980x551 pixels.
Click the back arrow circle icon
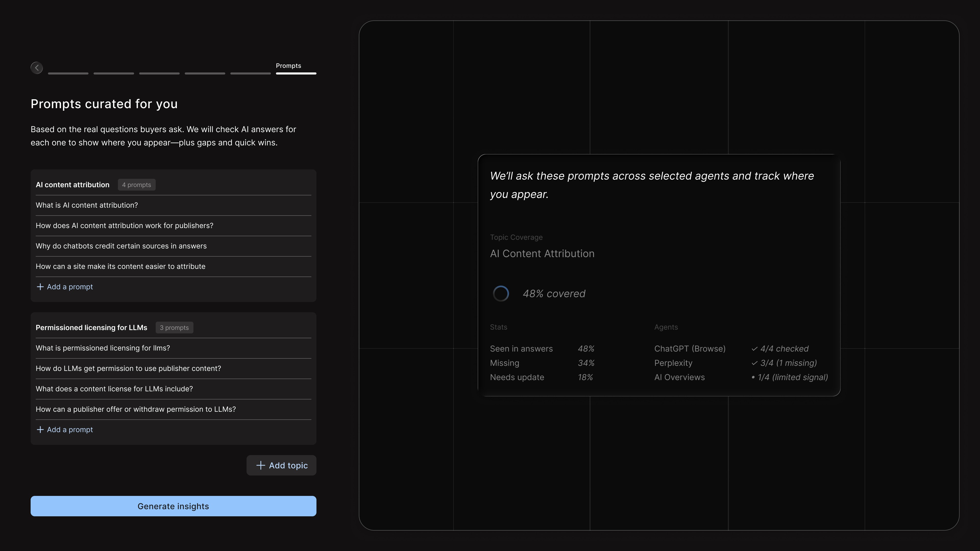coord(36,68)
